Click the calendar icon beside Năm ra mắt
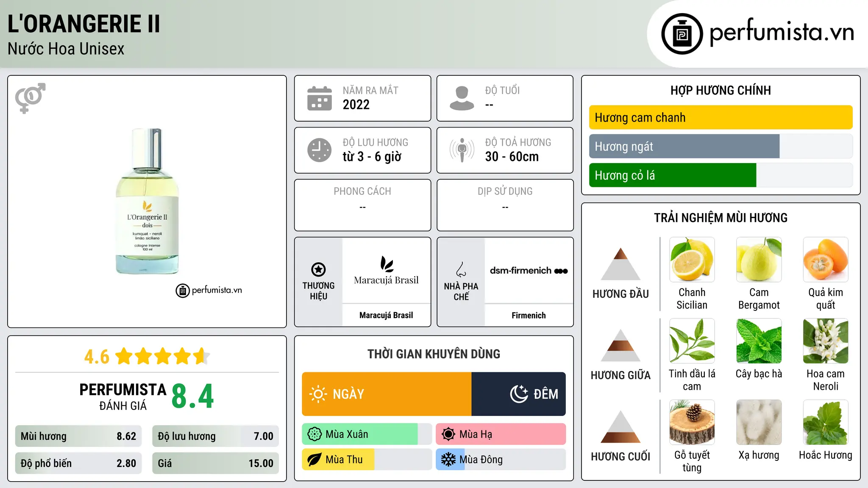 320,98
